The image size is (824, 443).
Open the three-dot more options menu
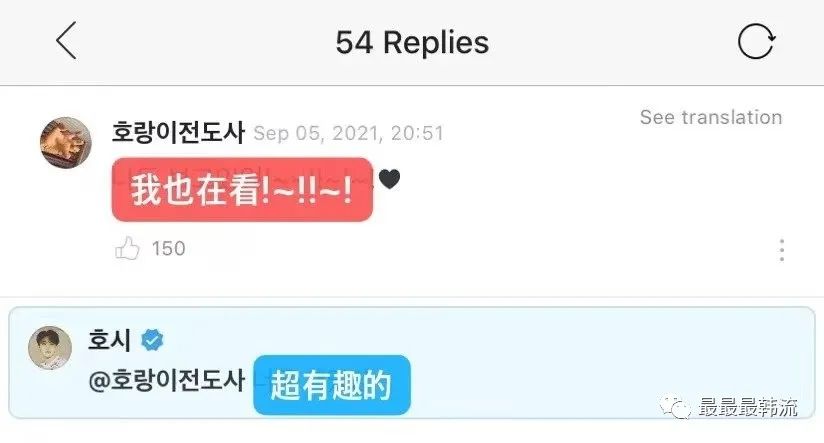[x=782, y=250]
